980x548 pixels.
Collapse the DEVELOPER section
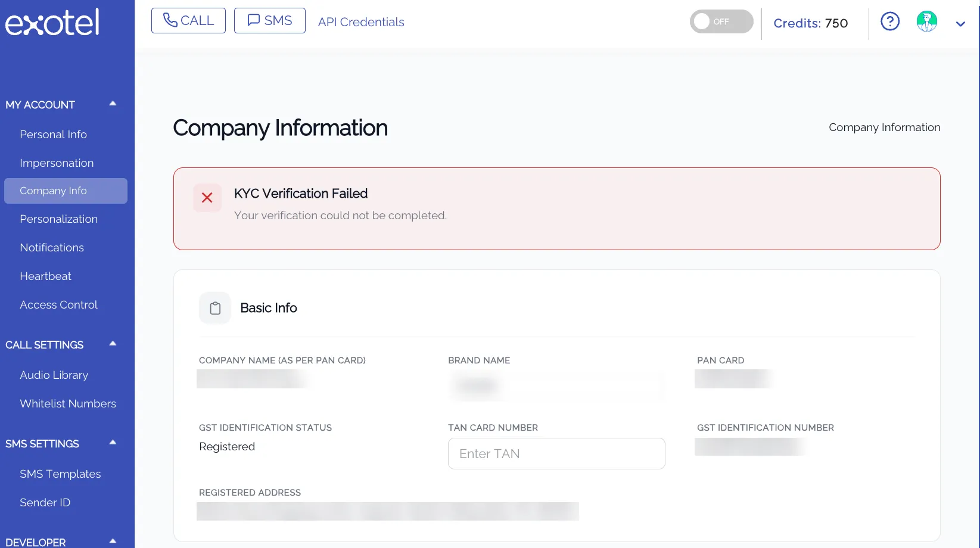(x=113, y=541)
